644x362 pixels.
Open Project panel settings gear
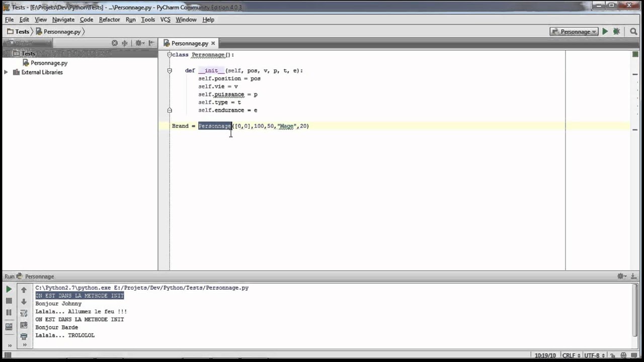[x=139, y=43]
